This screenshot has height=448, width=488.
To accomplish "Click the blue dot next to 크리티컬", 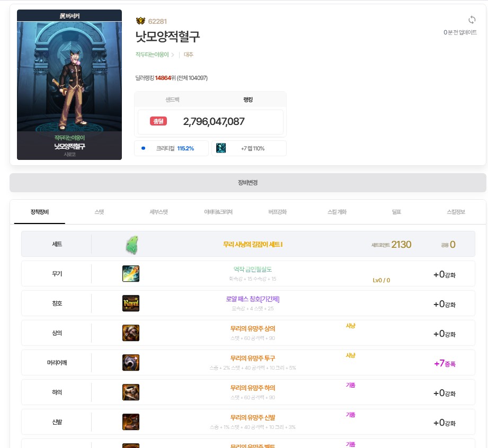I will pos(144,148).
